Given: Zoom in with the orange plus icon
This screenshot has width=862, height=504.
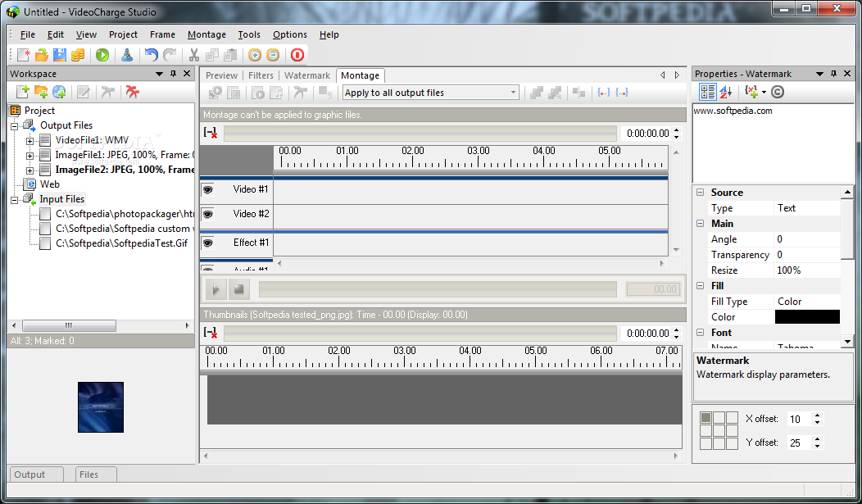Looking at the screenshot, I should coord(255,55).
